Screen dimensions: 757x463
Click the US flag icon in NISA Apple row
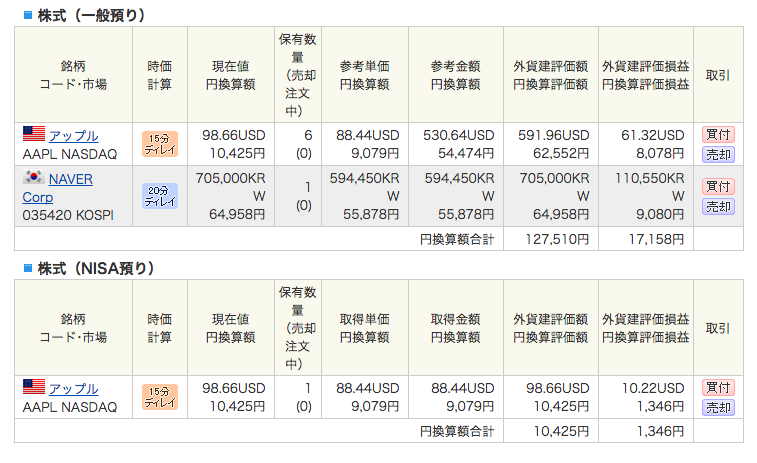(x=34, y=387)
